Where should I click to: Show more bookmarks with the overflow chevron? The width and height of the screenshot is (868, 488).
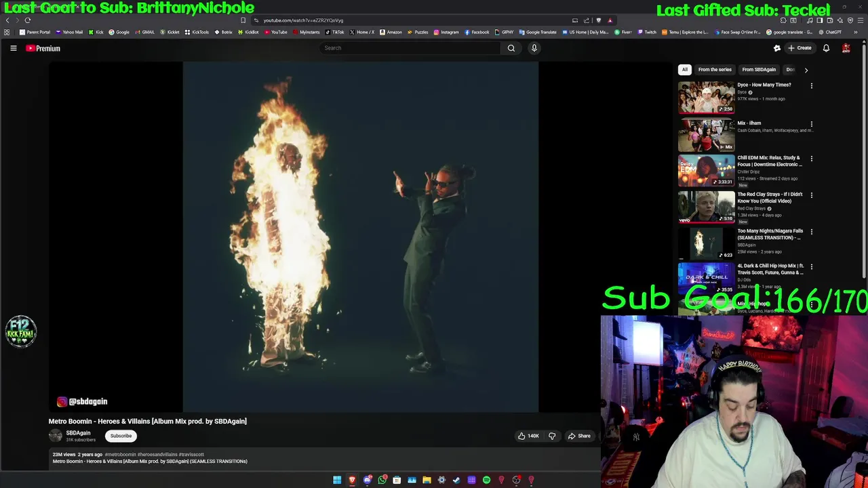855,32
